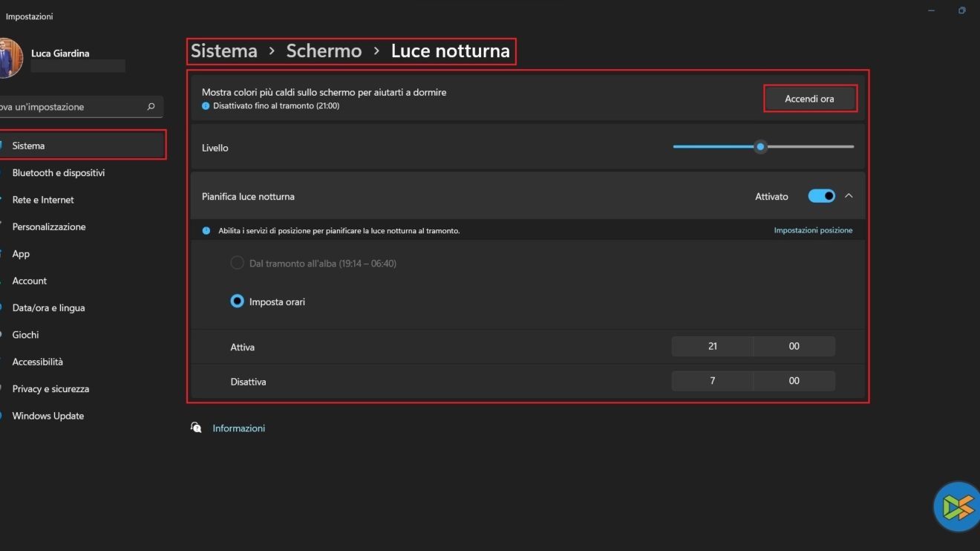Image resolution: width=980 pixels, height=551 pixels.
Task: Click the restore window icon
Action: (961, 10)
